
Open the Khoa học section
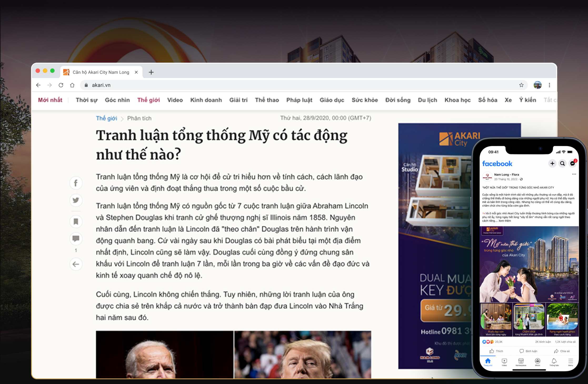click(x=458, y=100)
